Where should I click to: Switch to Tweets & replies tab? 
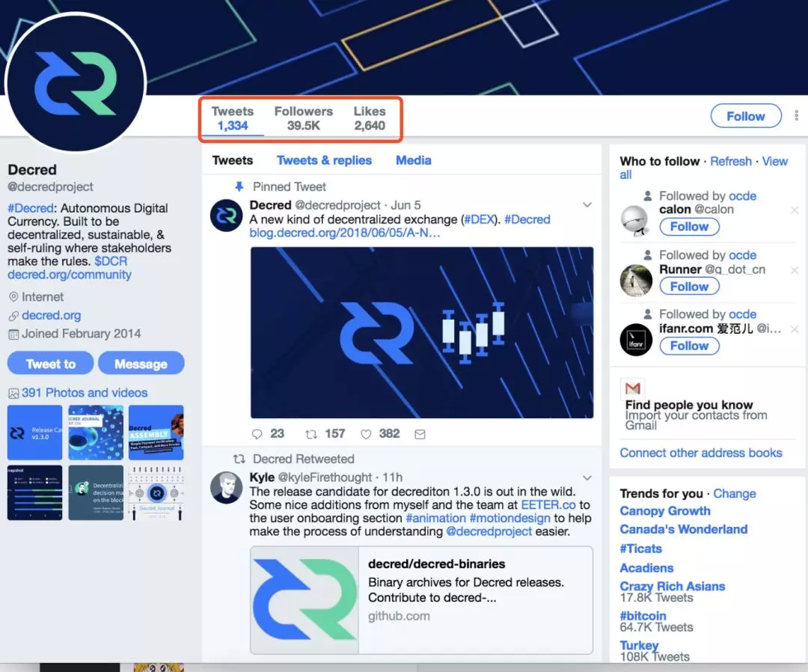pos(324,160)
